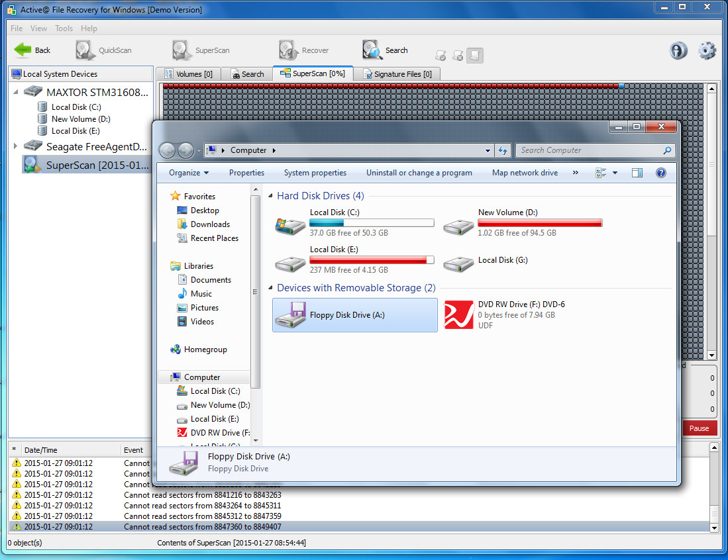Open Desktop in Favorites
Screen dimensions: 728x560
pyautogui.click(x=204, y=210)
